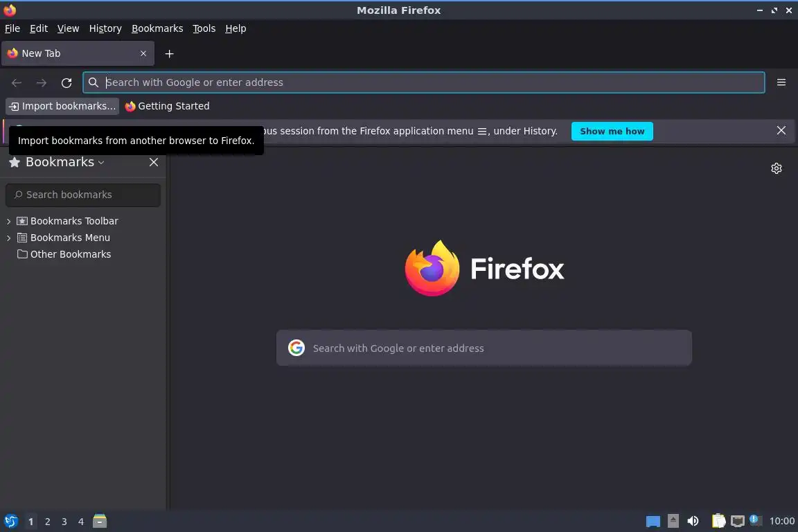Open the taskbar start menu icon
The height and width of the screenshot is (532, 798).
pyautogui.click(x=10, y=522)
